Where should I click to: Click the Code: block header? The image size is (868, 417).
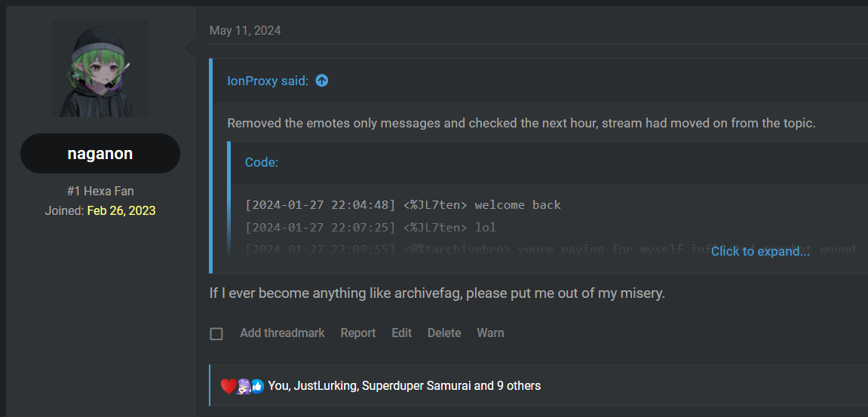pos(262,162)
